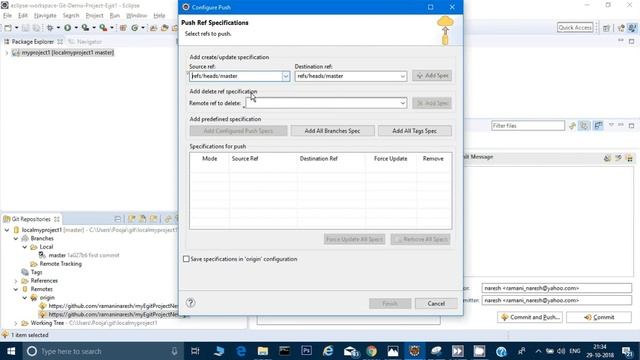Click the New Java Class green C icon

click(x=135, y=28)
